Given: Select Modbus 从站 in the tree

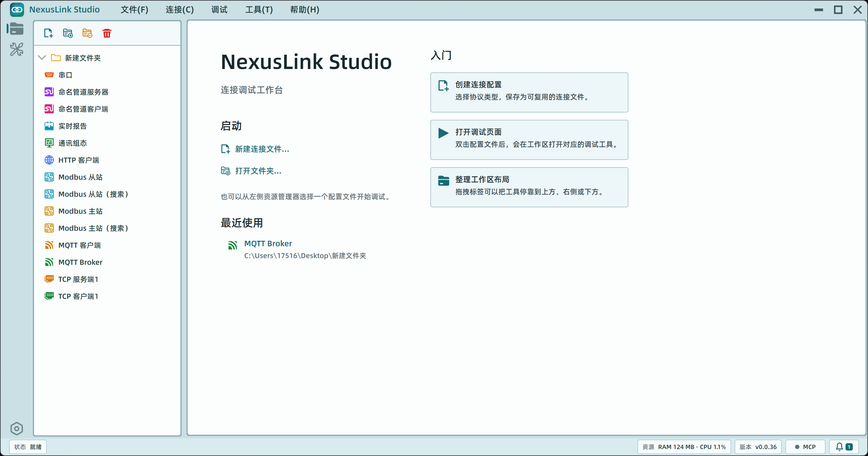Looking at the screenshot, I should click(x=107, y=177).
